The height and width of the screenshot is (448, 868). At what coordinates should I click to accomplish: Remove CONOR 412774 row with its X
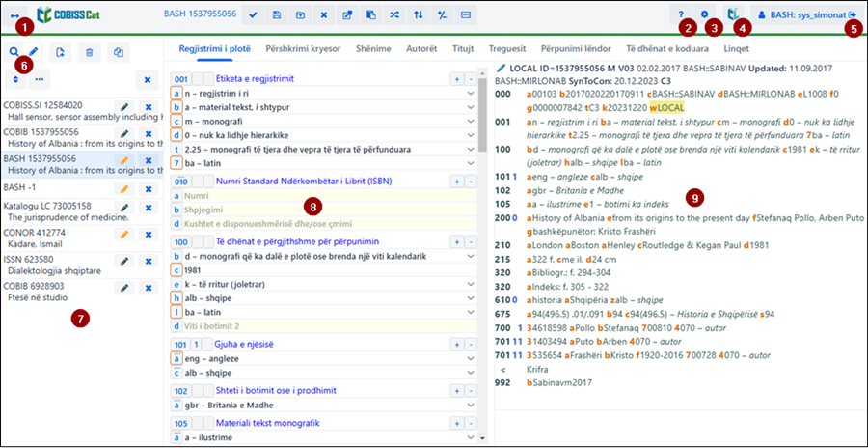pyautogui.click(x=148, y=235)
